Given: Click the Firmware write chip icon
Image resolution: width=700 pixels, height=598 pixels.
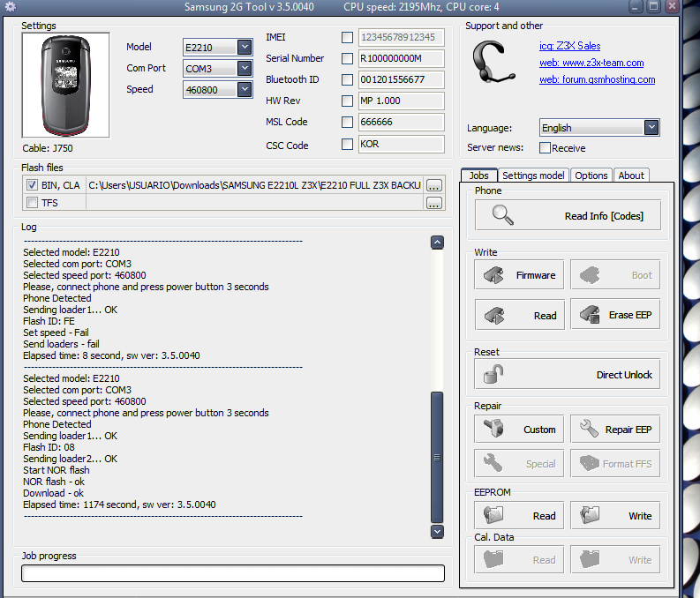Looking at the screenshot, I should tap(493, 275).
